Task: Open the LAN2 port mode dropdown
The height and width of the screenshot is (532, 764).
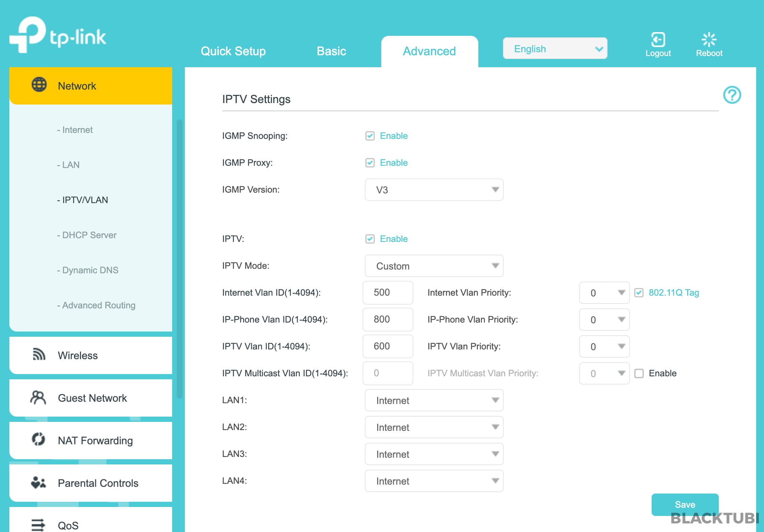Action: click(434, 427)
